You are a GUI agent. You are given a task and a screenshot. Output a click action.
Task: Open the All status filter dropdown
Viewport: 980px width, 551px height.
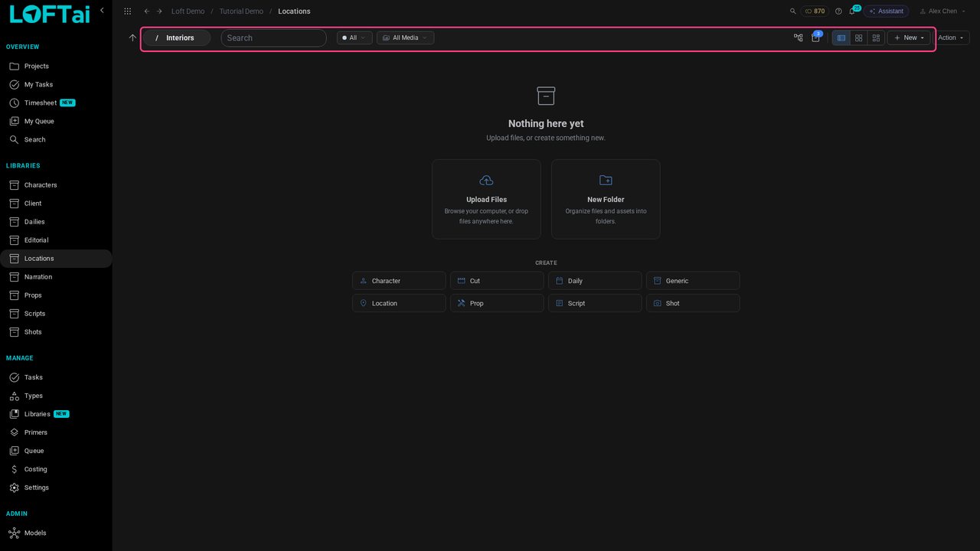[354, 37]
